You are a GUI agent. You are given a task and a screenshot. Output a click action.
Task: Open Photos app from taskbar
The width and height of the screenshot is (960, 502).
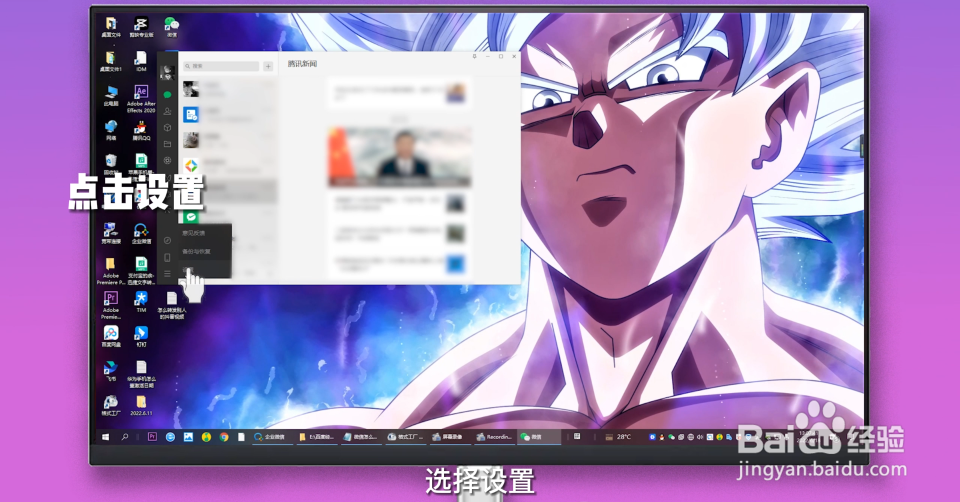(188, 437)
